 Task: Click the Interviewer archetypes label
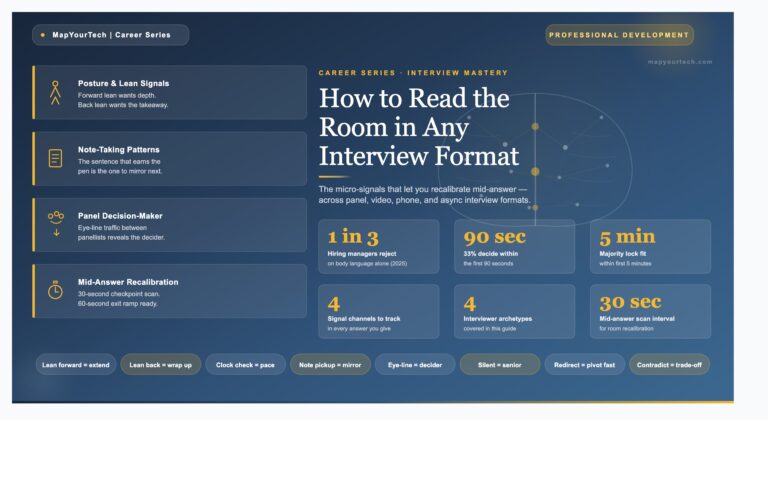click(x=498, y=318)
